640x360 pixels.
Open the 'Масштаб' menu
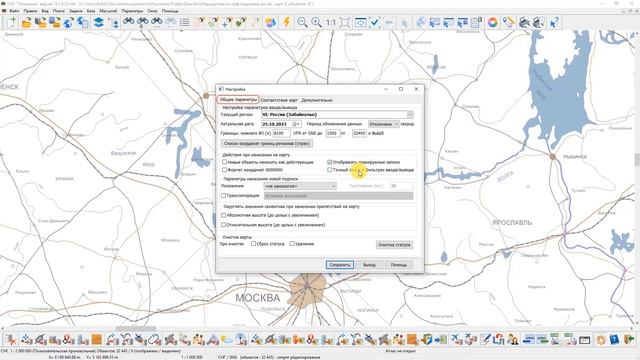point(108,11)
